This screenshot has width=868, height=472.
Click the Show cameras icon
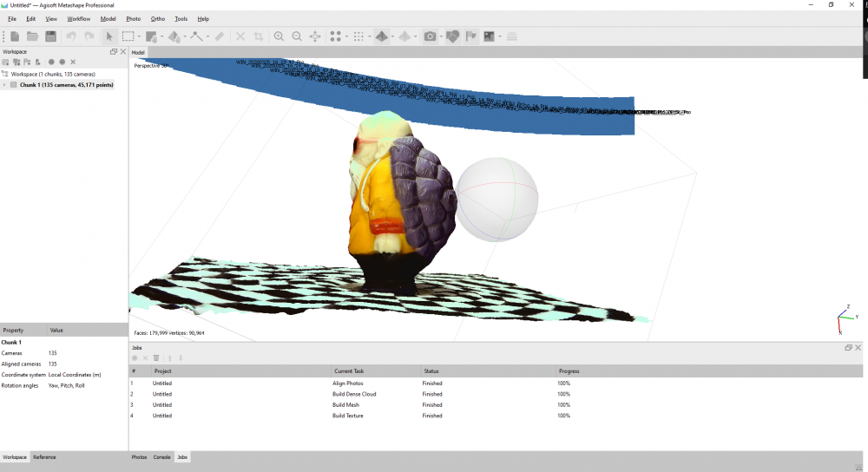pos(431,36)
